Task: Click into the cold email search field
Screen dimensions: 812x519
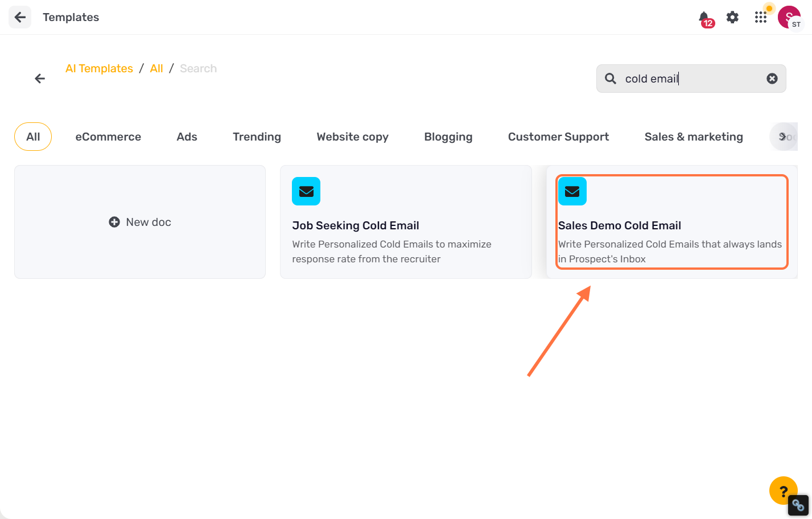Action: [x=691, y=79]
